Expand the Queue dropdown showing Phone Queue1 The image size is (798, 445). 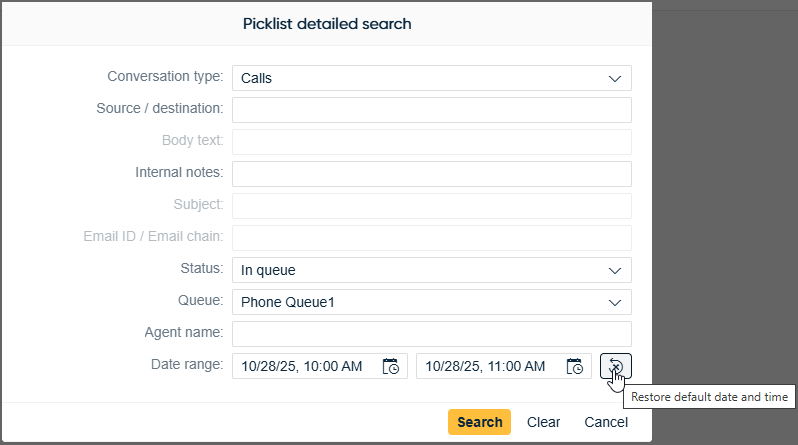pyautogui.click(x=614, y=302)
